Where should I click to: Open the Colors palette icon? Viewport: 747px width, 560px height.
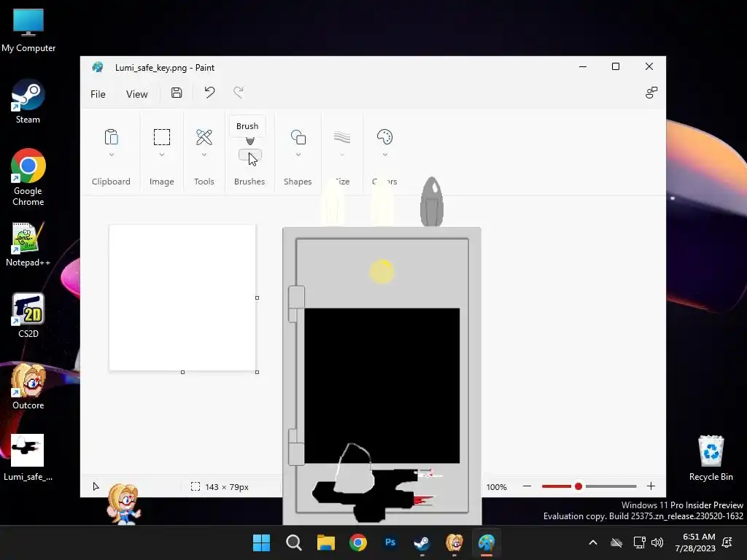coord(384,137)
